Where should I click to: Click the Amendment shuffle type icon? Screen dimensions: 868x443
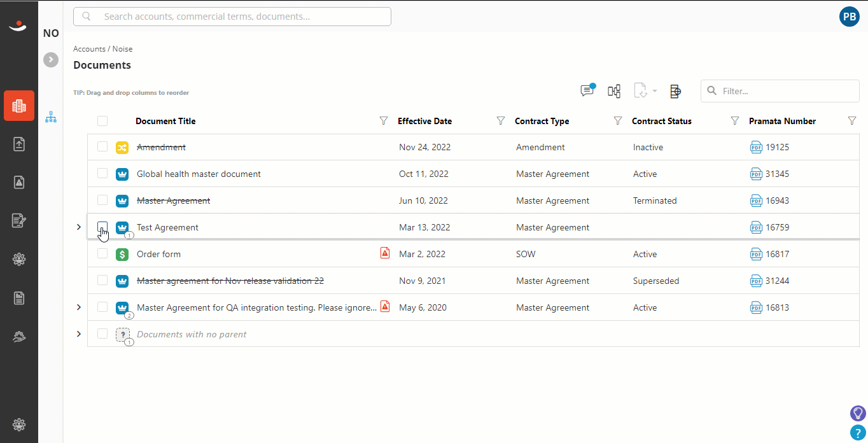point(122,147)
